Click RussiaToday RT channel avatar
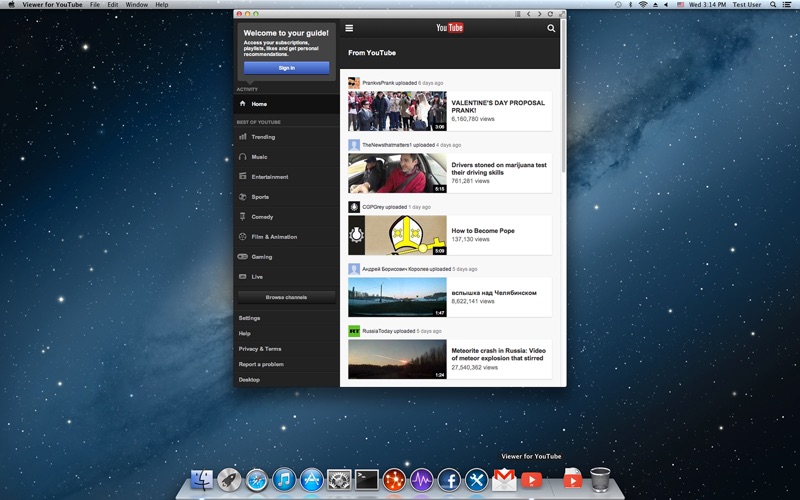Image resolution: width=800 pixels, height=500 pixels. [x=354, y=331]
